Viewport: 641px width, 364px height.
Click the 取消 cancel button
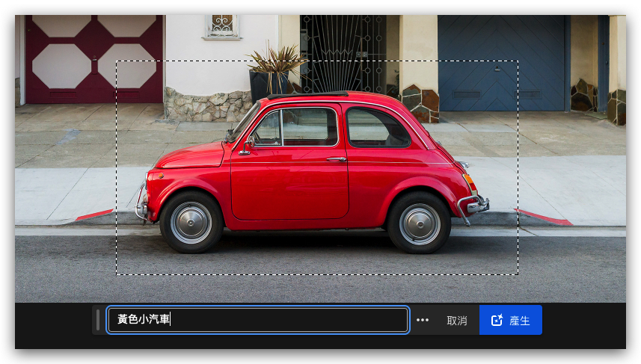(457, 321)
